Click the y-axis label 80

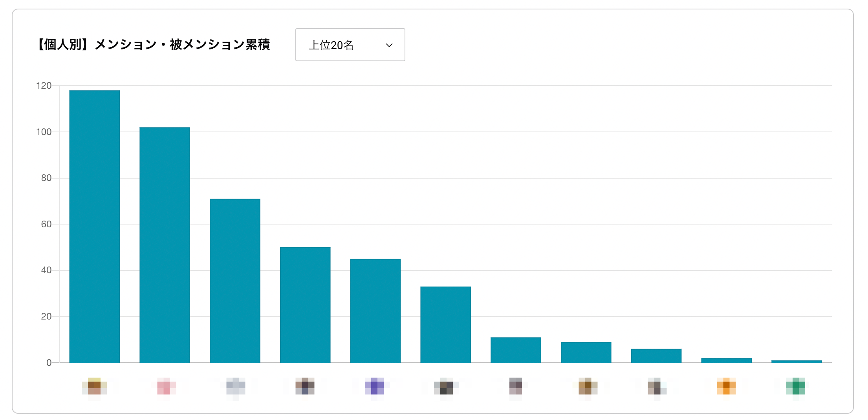tap(46, 178)
